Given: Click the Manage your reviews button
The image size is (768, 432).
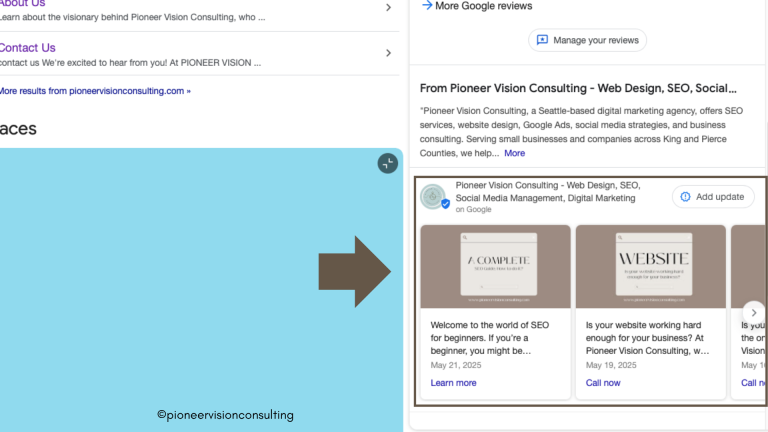Looking at the screenshot, I should pos(587,40).
